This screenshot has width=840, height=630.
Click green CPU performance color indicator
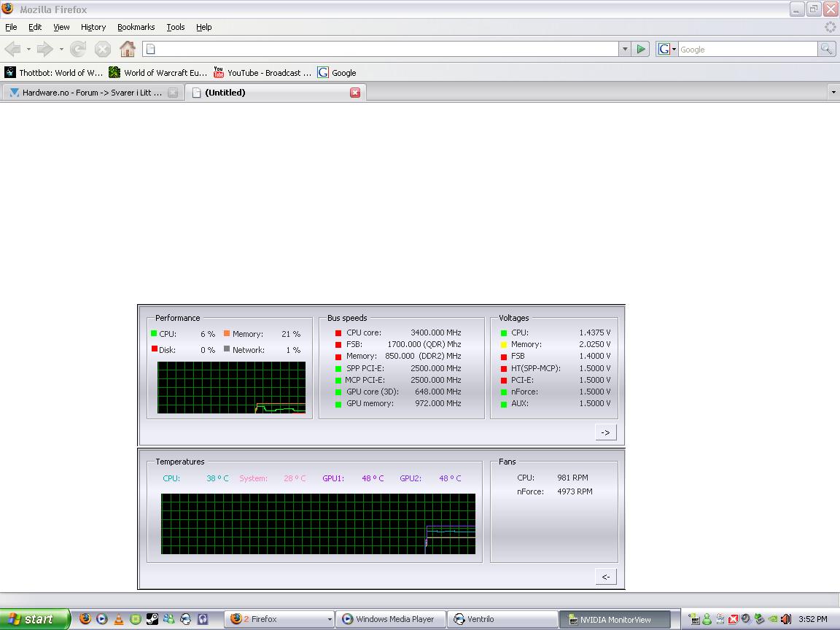pos(154,333)
